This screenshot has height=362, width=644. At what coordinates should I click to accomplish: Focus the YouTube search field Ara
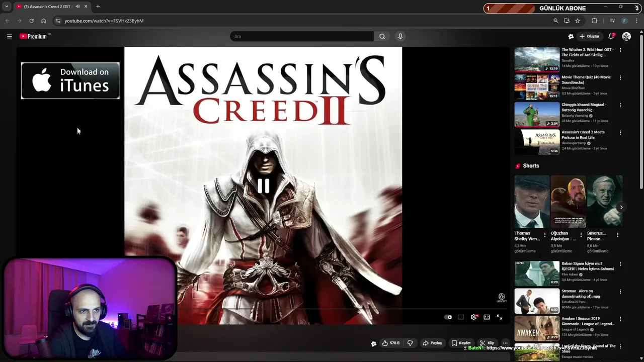[302, 36]
